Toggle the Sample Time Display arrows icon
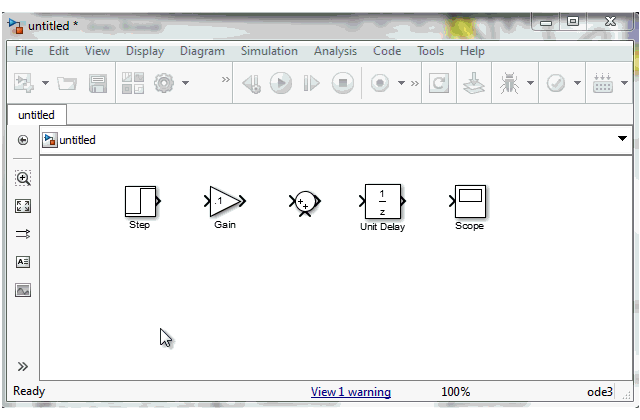The height and width of the screenshot is (420, 640). [x=23, y=234]
